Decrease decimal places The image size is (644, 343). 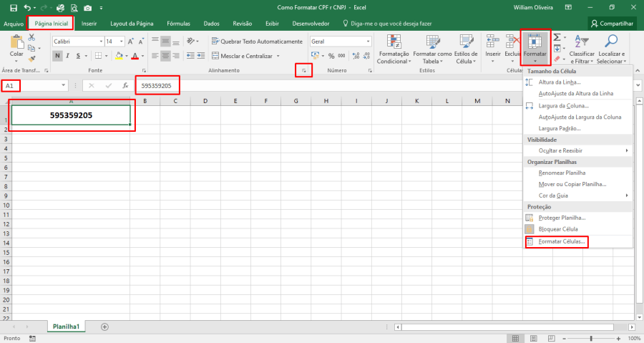tap(366, 56)
